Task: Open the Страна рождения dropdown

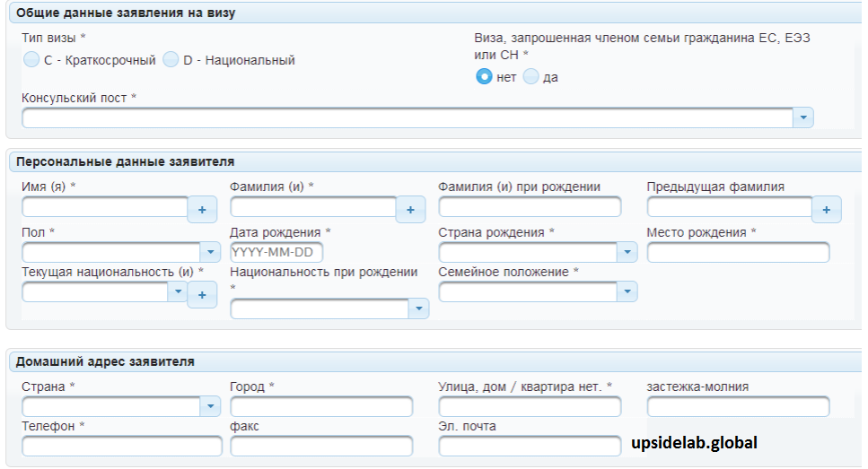Action: 627,253
